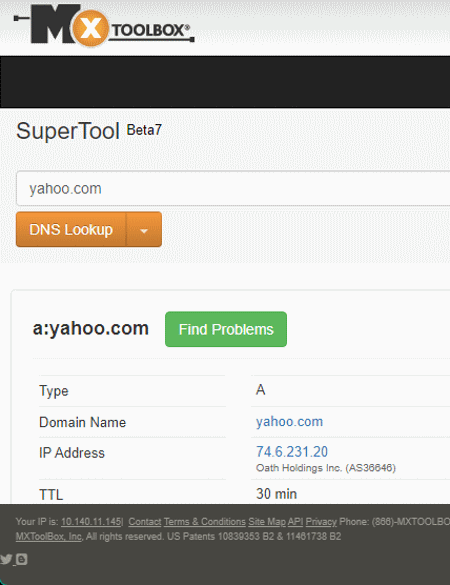The height and width of the screenshot is (585, 450).
Task: Focus the yahoo.com search field
Action: pos(233,188)
